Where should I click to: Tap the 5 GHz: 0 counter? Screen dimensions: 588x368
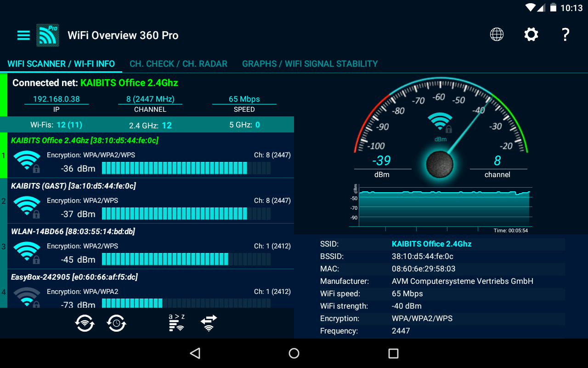(244, 125)
